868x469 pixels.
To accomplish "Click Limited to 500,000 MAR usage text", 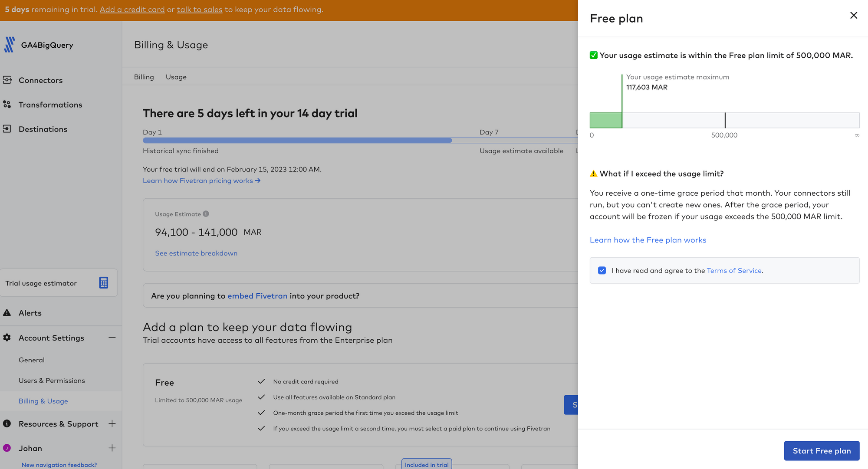I will pos(198,400).
